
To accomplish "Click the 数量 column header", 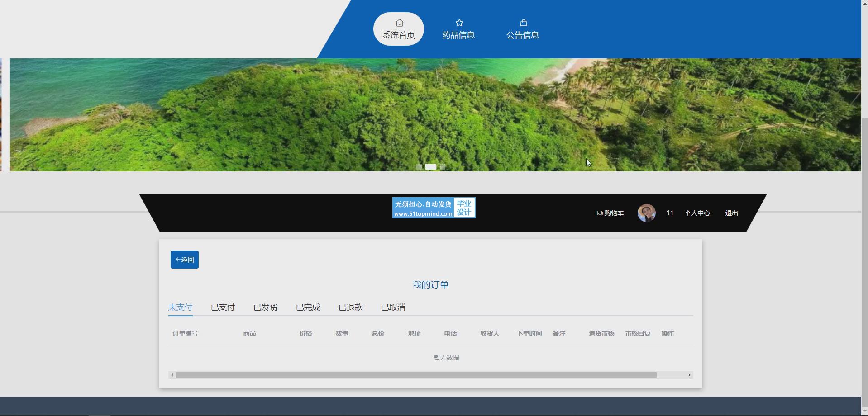I will pyautogui.click(x=342, y=333).
